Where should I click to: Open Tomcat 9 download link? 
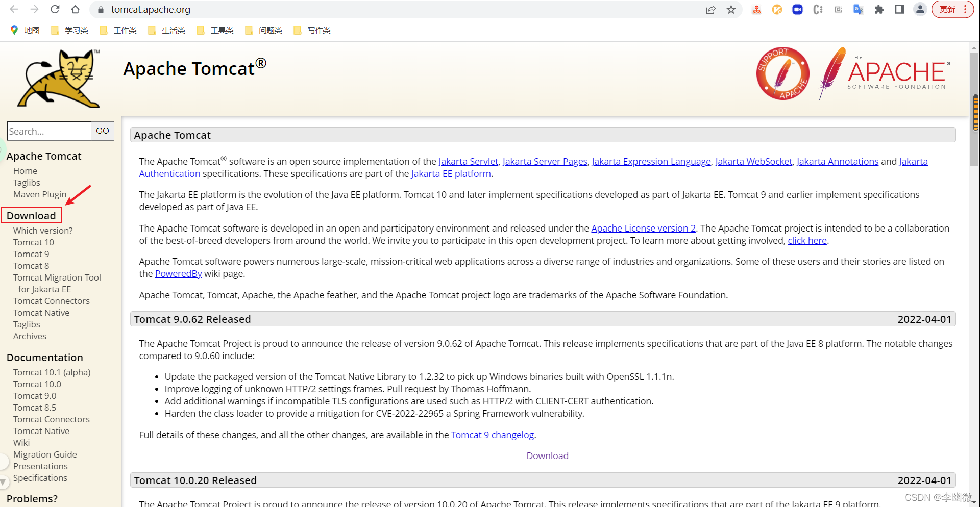tap(31, 254)
